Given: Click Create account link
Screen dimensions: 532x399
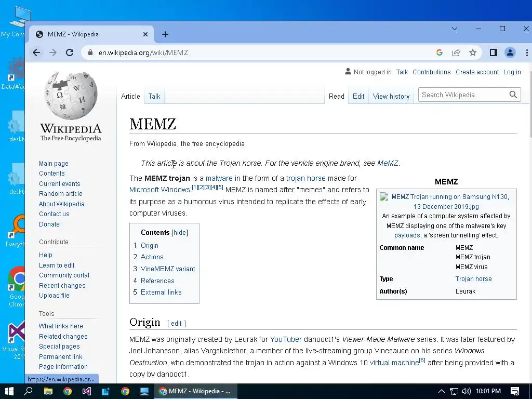Looking at the screenshot, I should pos(477,72).
